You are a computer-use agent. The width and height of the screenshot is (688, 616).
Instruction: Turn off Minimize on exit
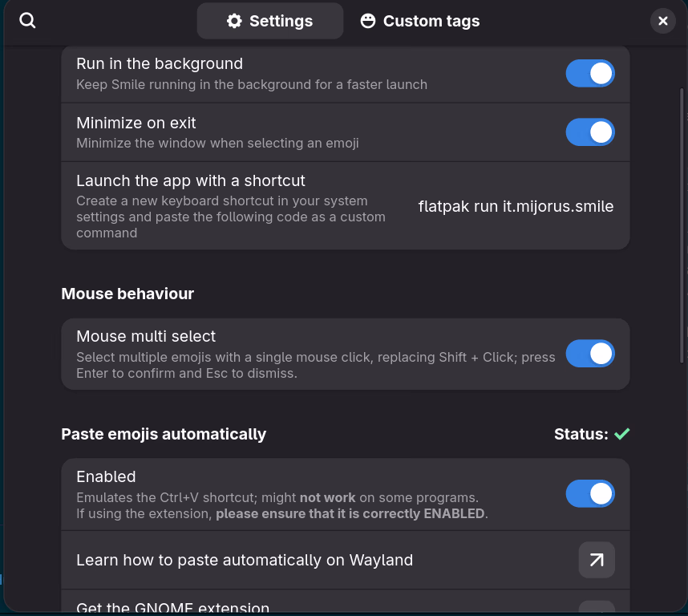pos(590,132)
